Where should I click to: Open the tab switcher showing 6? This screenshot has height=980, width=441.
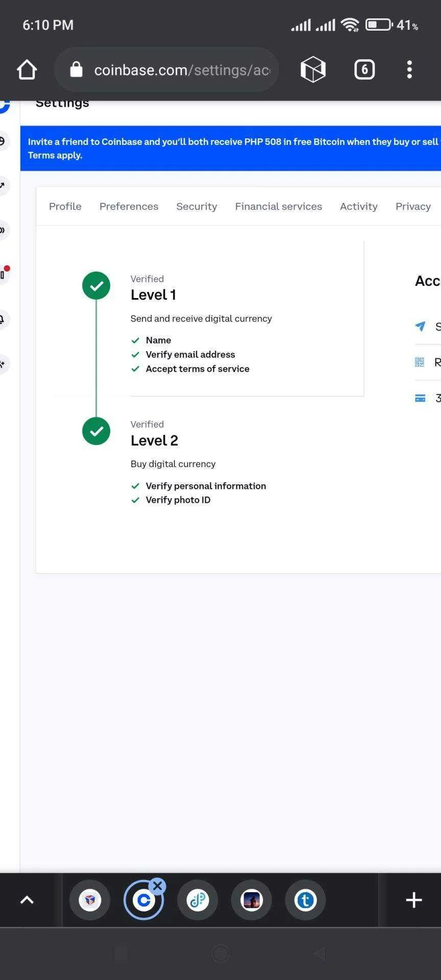point(364,69)
